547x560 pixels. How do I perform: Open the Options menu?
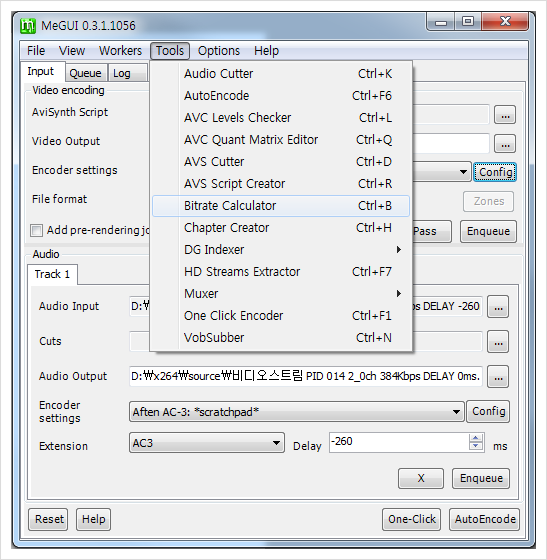(219, 51)
